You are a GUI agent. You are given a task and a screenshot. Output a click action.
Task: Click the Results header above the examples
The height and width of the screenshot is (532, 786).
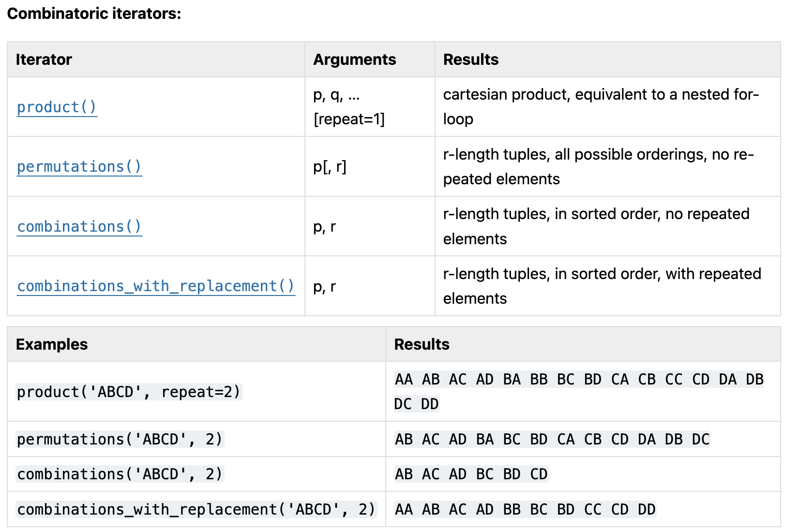(x=422, y=344)
